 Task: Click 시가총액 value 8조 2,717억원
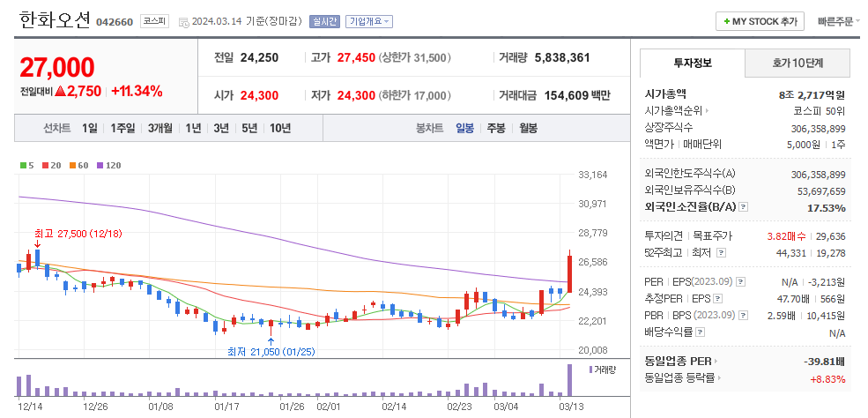point(812,94)
